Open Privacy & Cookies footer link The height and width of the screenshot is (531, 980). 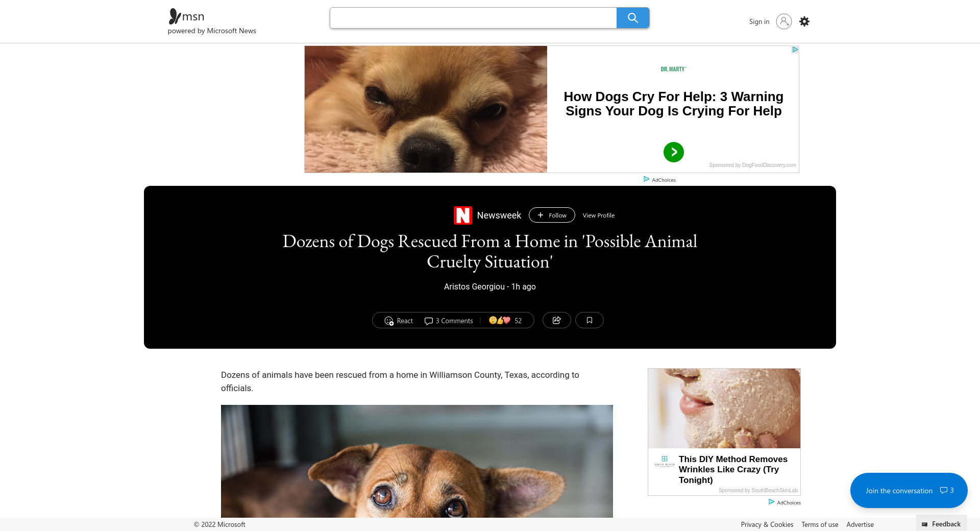pyautogui.click(x=767, y=524)
